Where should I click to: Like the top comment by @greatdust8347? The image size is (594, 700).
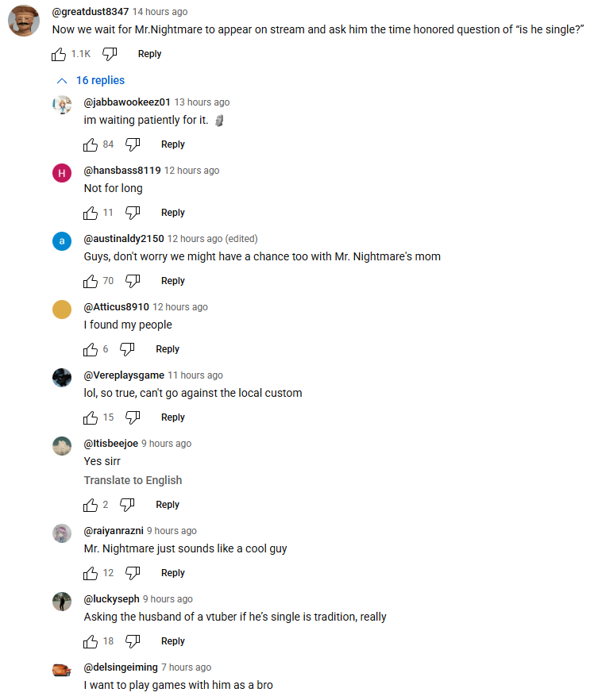pyautogui.click(x=59, y=55)
